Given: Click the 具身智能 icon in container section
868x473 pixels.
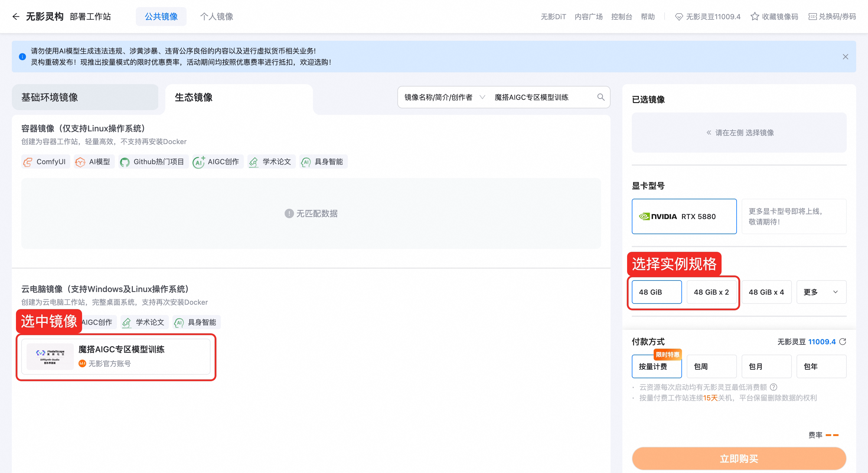Looking at the screenshot, I should click(x=306, y=162).
